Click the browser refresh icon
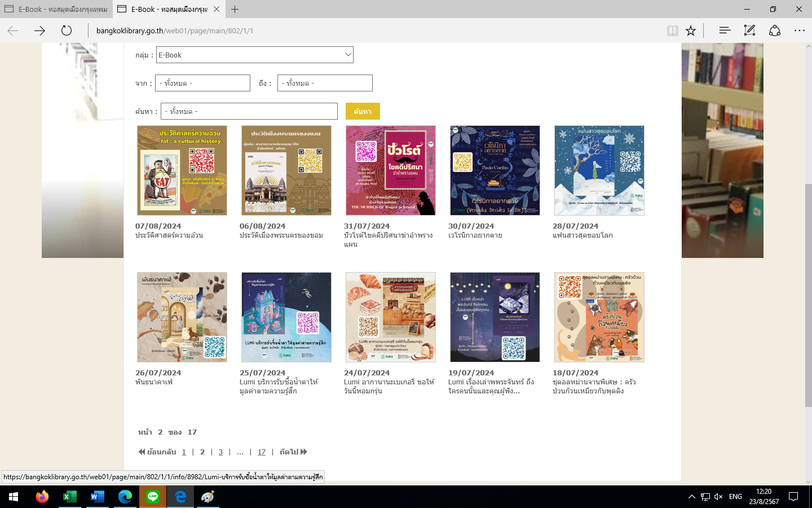Screen dimensions: 812x508 [67, 30]
